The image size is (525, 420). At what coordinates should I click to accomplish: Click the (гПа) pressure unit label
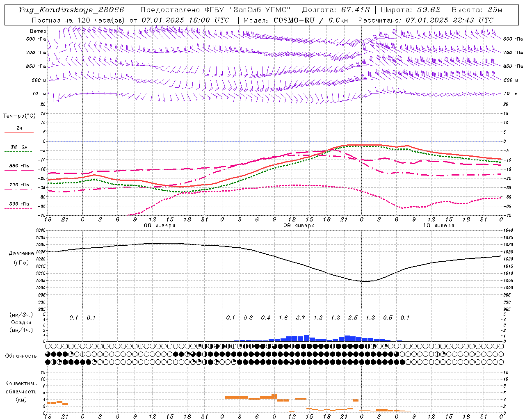[21, 262]
